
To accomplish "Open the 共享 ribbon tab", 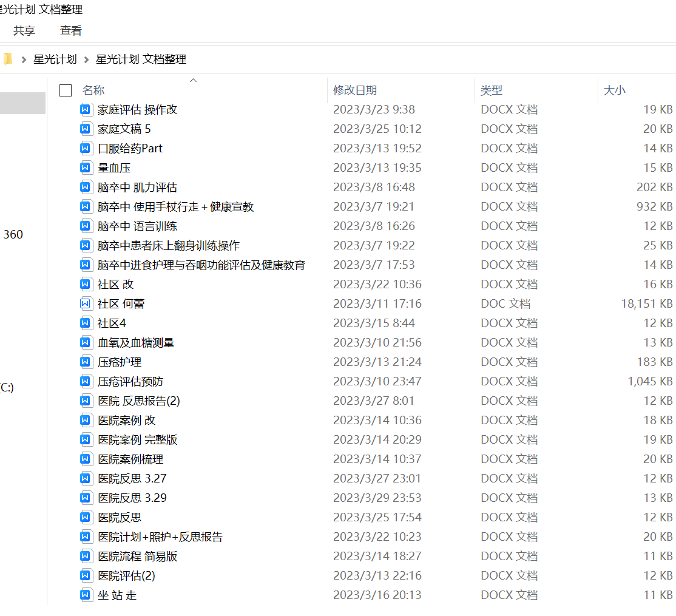I will coord(24,30).
